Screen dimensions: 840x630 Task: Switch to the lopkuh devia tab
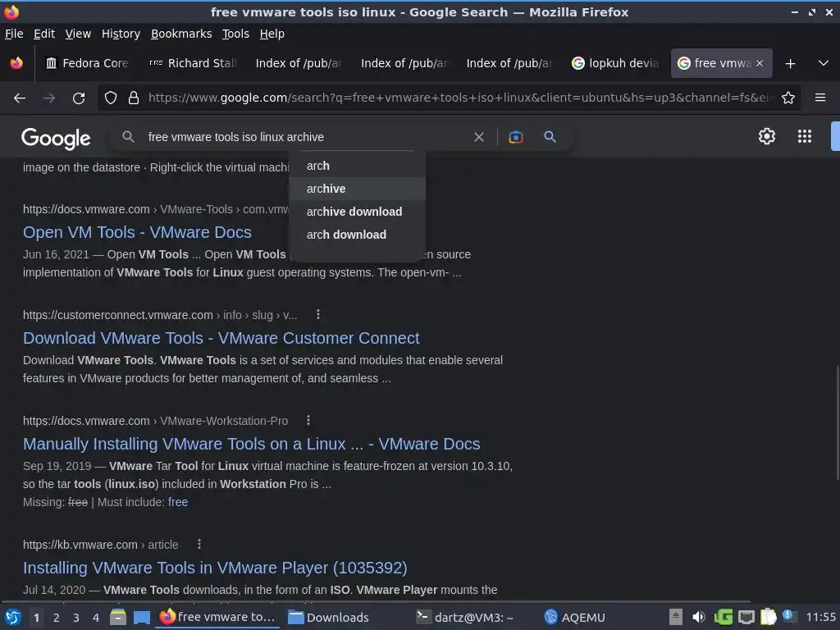615,63
